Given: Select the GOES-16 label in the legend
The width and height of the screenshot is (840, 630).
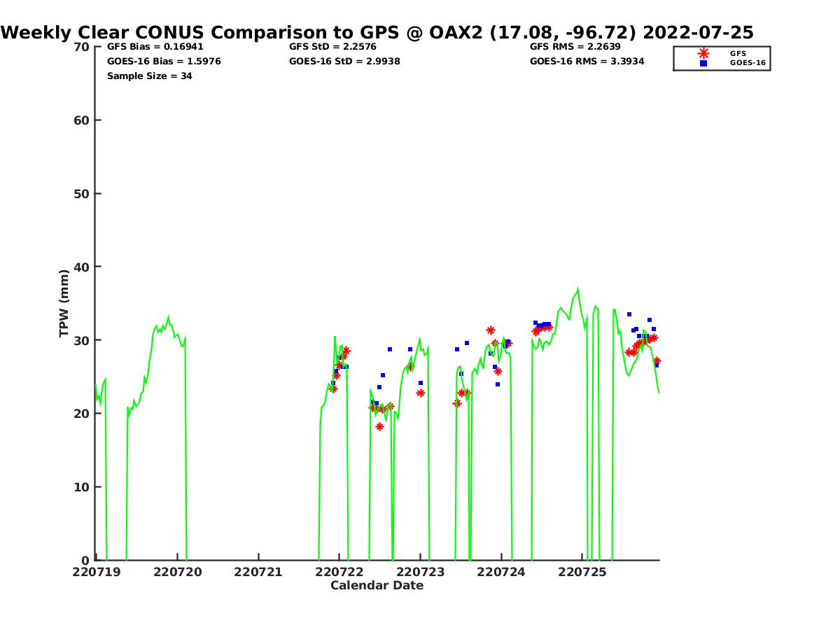Looking at the screenshot, I should point(748,63).
